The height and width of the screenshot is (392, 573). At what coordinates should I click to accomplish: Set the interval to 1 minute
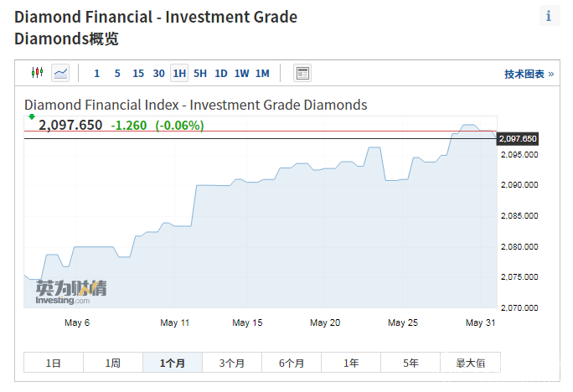(x=96, y=74)
